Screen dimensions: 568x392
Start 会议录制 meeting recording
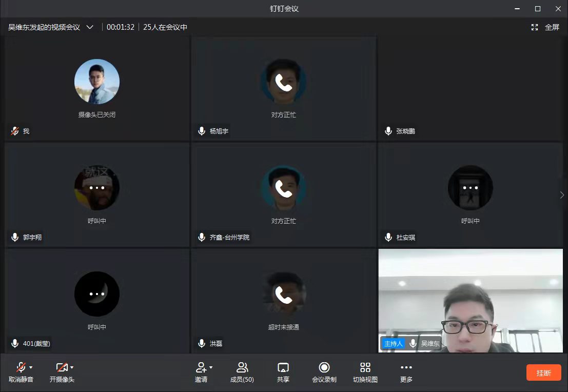[324, 373]
